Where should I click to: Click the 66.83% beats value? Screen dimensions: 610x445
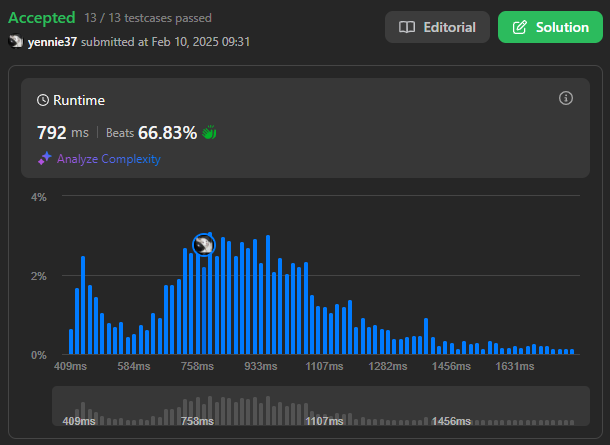point(168,133)
